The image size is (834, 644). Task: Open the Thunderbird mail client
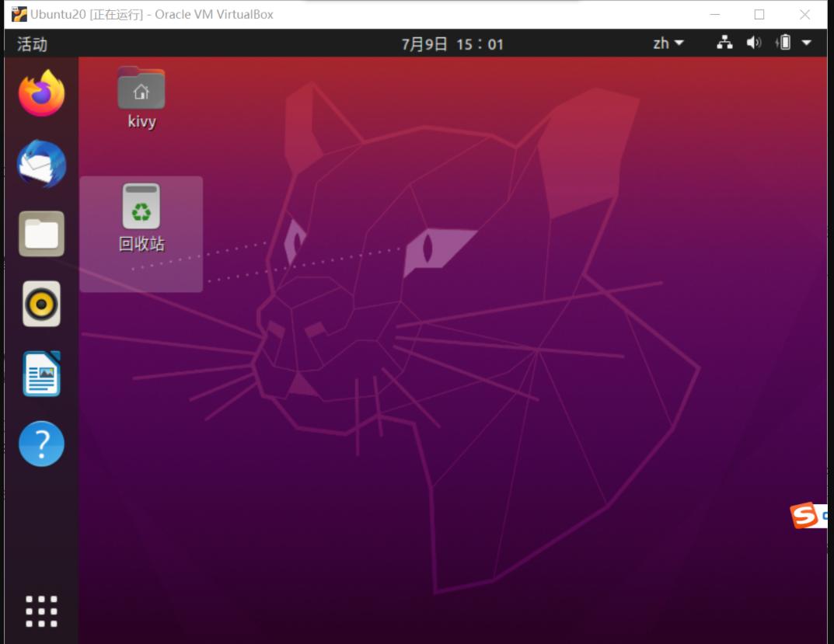pyautogui.click(x=40, y=164)
